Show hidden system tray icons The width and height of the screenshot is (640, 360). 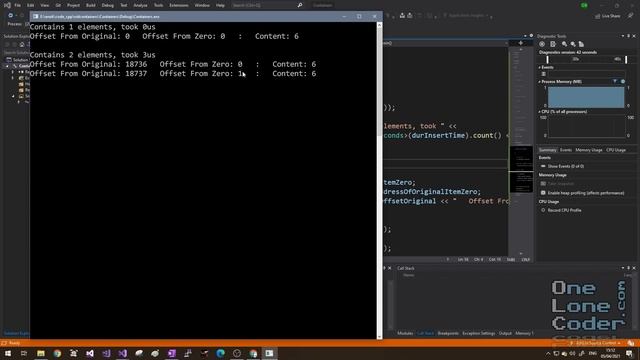(x=548, y=353)
